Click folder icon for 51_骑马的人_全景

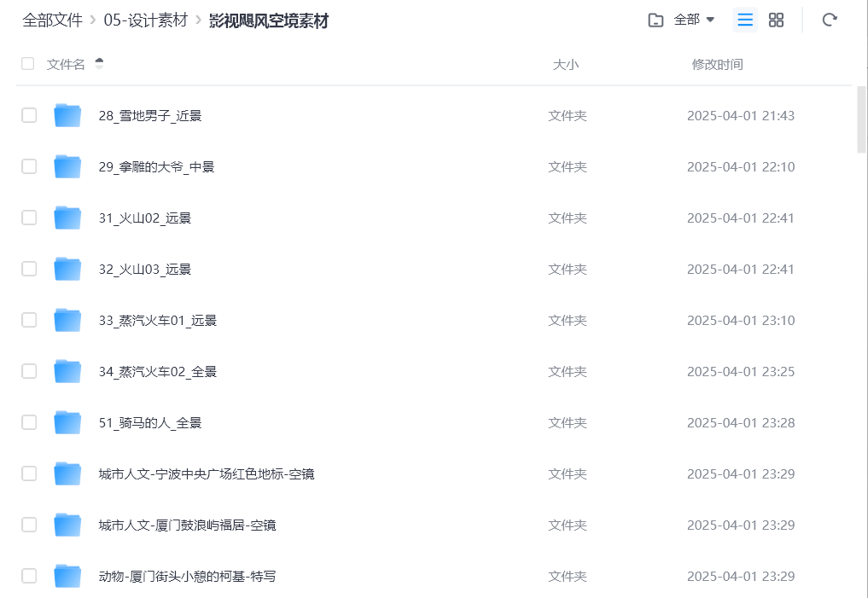(67, 422)
